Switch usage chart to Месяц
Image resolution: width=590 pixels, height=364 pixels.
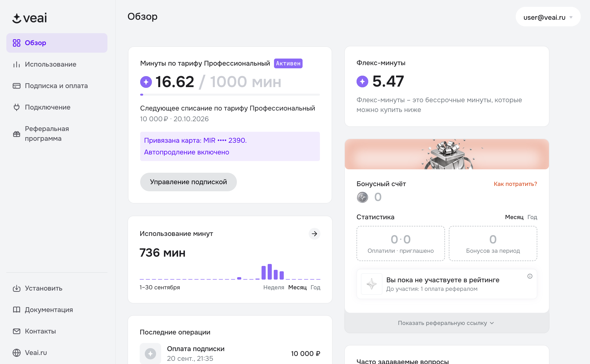click(x=297, y=287)
